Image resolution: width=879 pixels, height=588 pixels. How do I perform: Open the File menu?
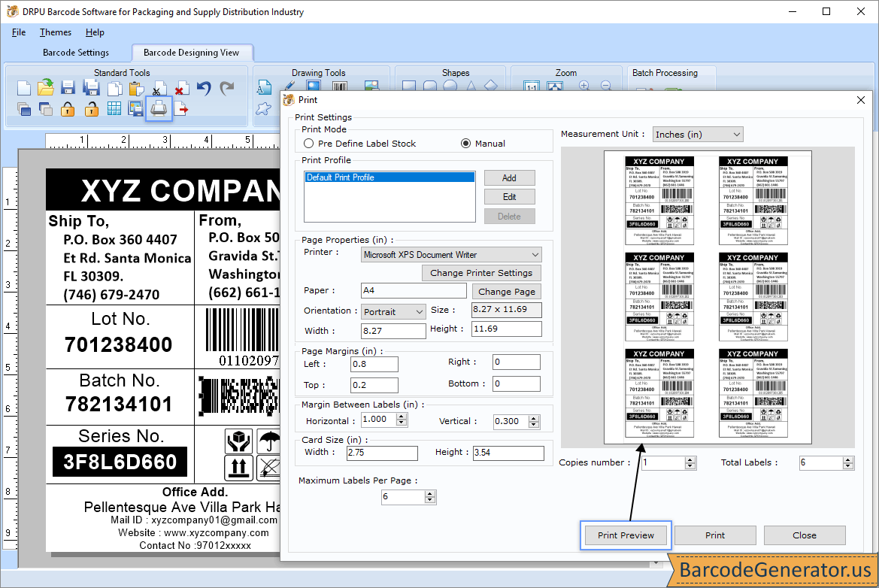[19, 32]
